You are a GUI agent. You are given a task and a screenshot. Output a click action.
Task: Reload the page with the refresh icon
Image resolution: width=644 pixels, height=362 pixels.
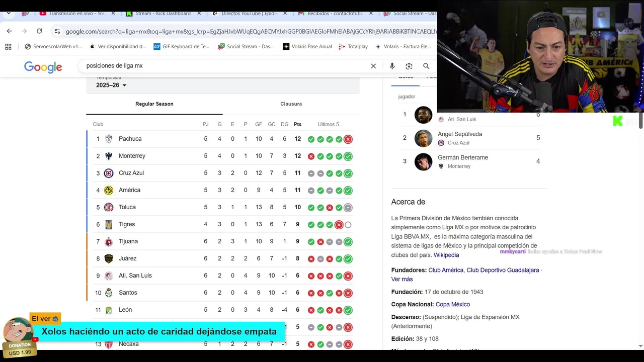click(x=39, y=31)
